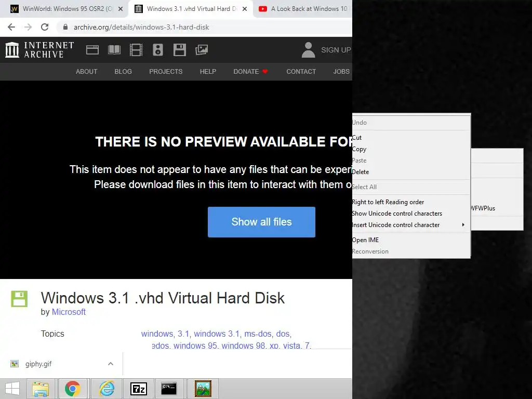The height and width of the screenshot is (399, 532).
Task: Choose Delete in the context menu
Action: tap(411, 171)
